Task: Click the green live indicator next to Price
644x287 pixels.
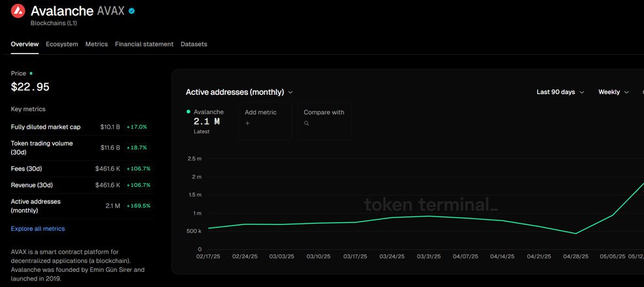Action: point(31,73)
